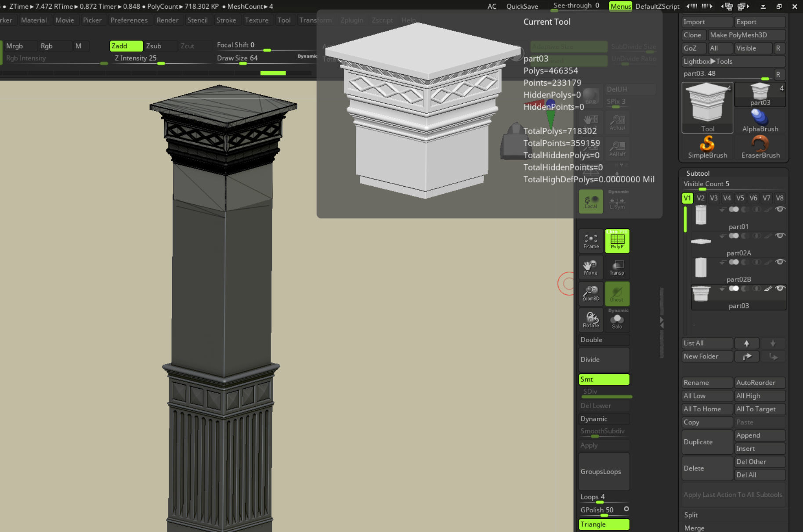803x532 pixels.
Task: Click the intersection mode icon on part03
Action: pyautogui.click(x=756, y=289)
